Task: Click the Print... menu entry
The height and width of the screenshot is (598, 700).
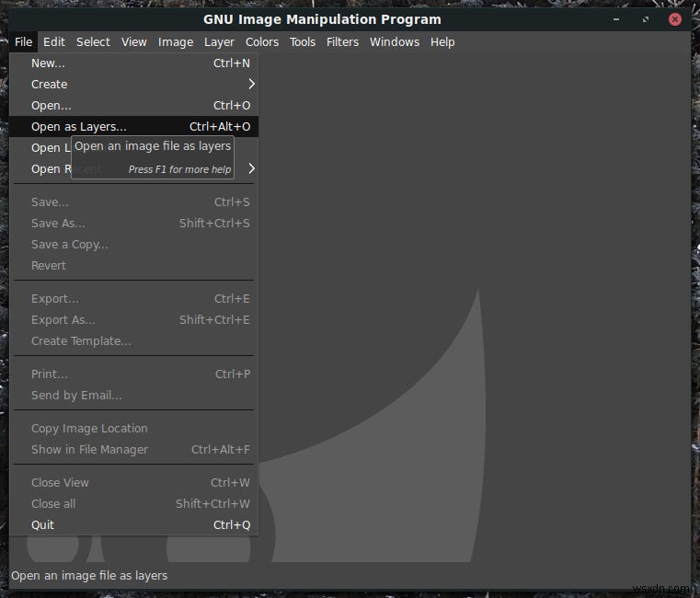Action: point(134,374)
